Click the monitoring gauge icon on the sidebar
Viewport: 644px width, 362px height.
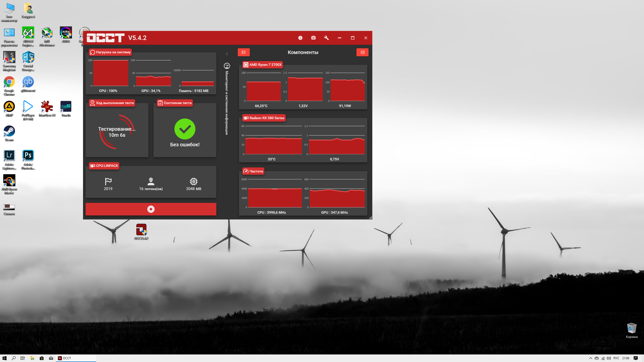(x=227, y=66)
